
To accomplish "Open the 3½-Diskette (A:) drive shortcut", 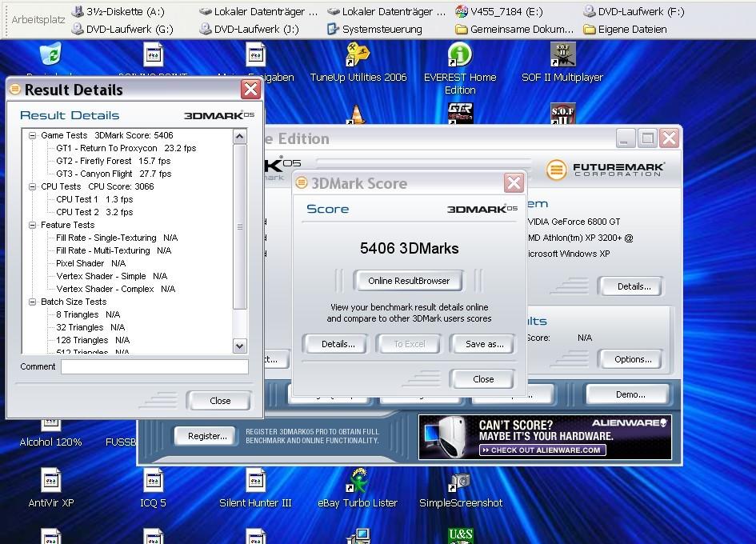I will click(x=118, y=11).
